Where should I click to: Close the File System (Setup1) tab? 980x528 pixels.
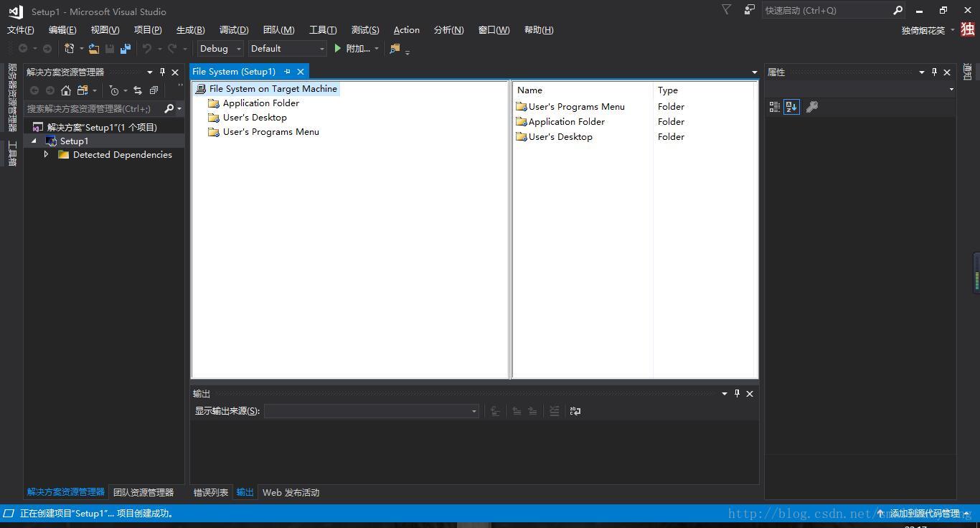point(301,72)
